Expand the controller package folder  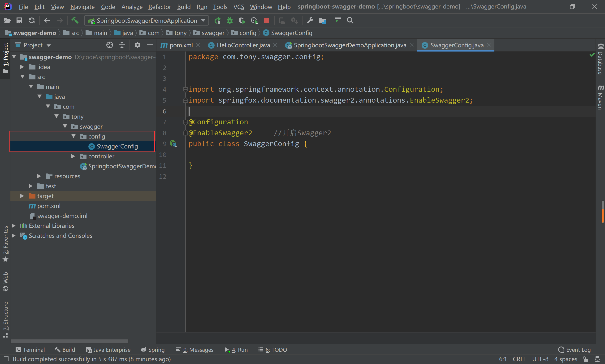point(73,156)
